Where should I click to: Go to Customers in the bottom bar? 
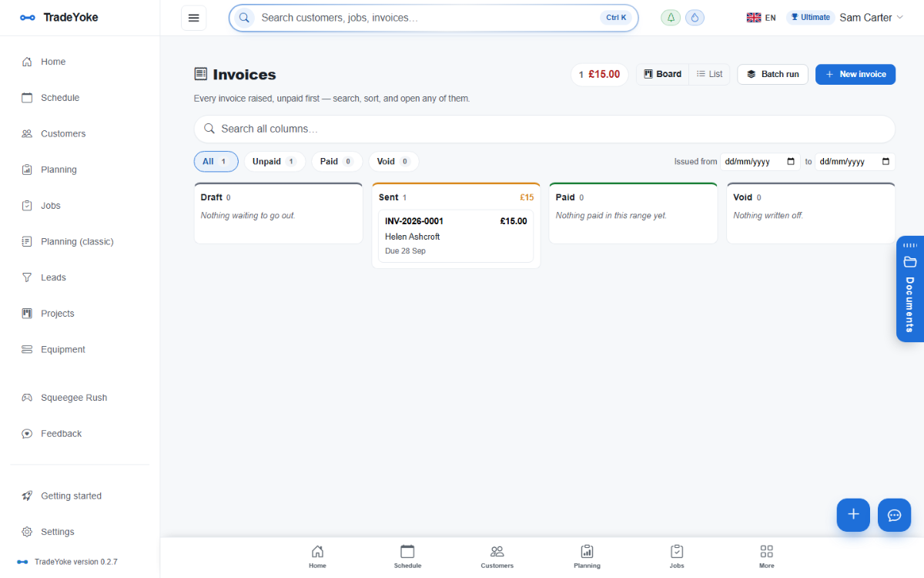[497, 556]
